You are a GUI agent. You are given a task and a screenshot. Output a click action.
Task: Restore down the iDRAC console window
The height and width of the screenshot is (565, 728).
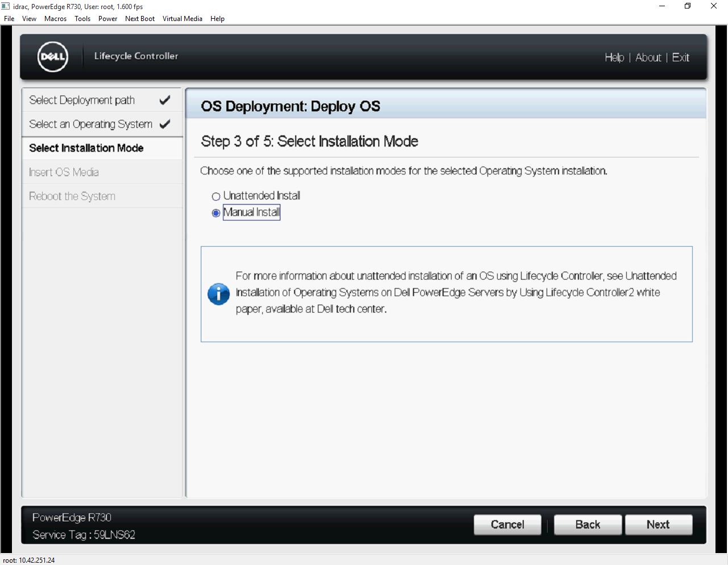click(x=688, y=6)
